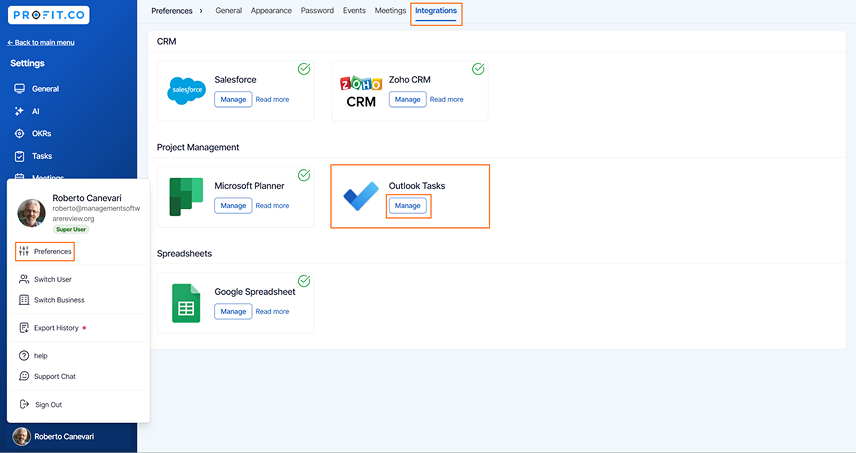Click the Switch User people icon
This screenshot has width=856, height=453.
pos(24,279)
